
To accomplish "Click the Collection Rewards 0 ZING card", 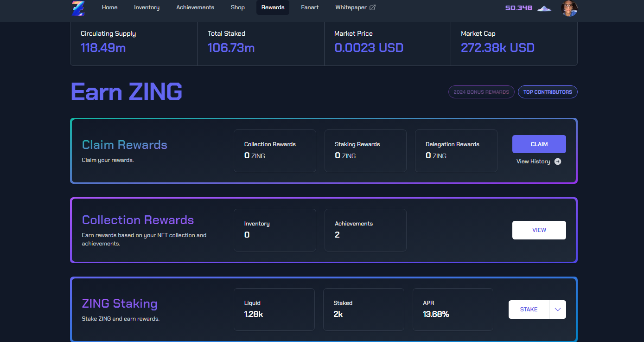I will (x=275, y=151).
